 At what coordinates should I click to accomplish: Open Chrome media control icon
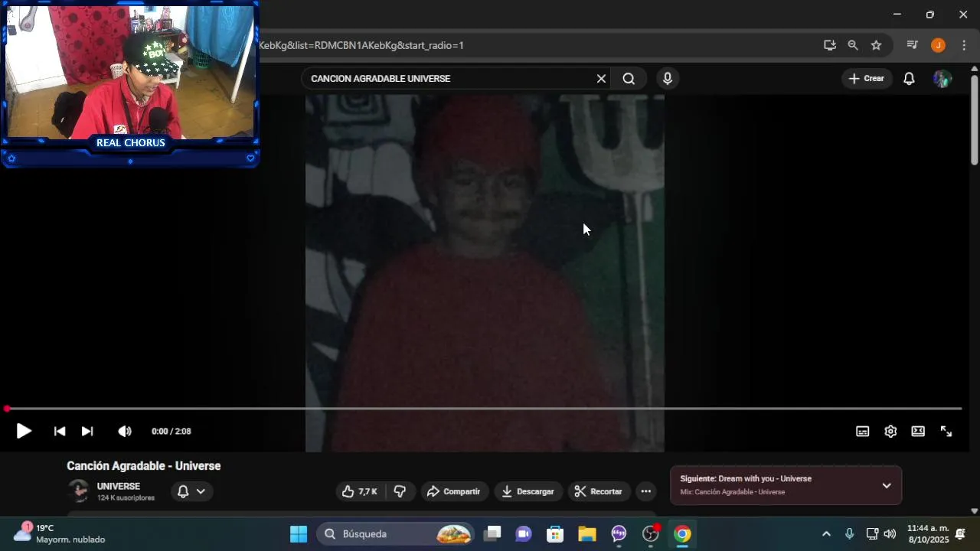tap(912, 45)
